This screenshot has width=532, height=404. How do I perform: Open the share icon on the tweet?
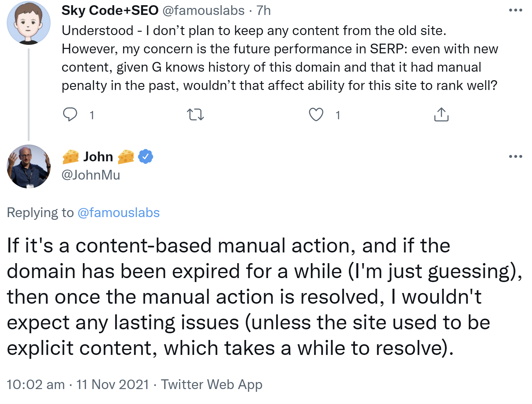[443, 115]
